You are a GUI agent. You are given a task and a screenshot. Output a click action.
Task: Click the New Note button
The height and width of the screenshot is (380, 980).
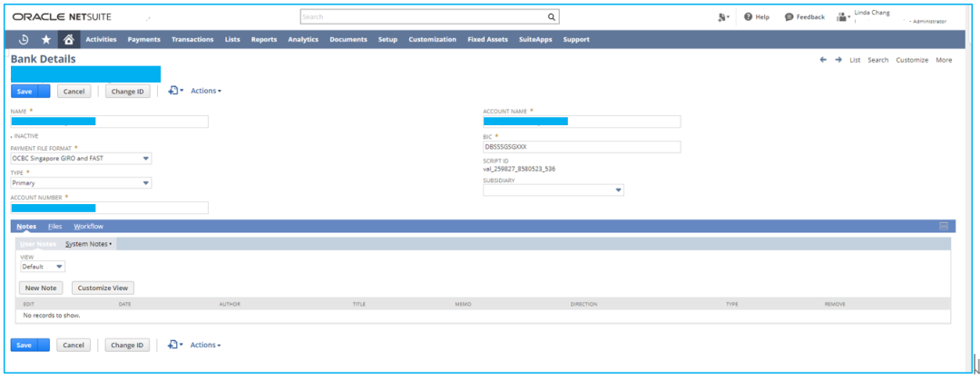tap(41, 288)
